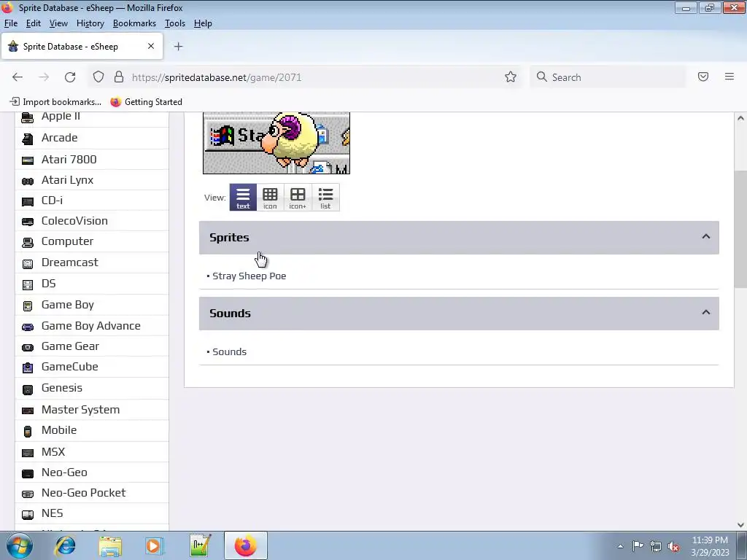Screen dimensions: 747x560
Task: Click the Game Gear handheld icon
Action: pyautogui.click(x=28, y=347)
